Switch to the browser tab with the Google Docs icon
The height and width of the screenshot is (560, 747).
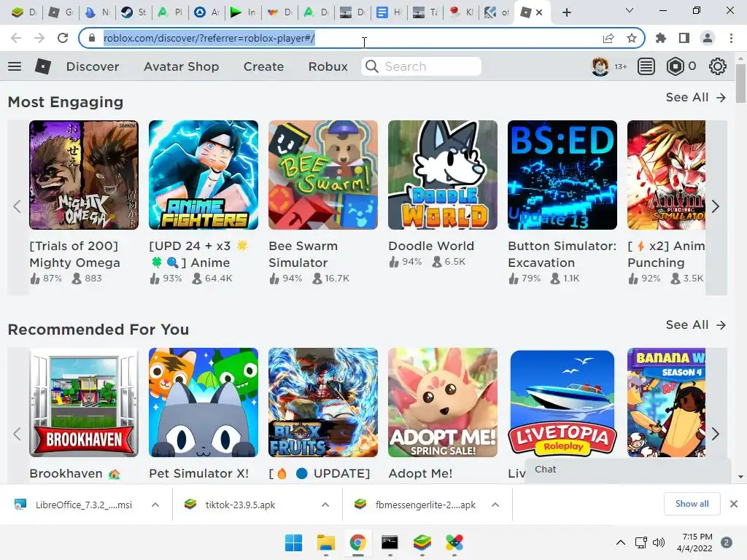coord(389,12)
